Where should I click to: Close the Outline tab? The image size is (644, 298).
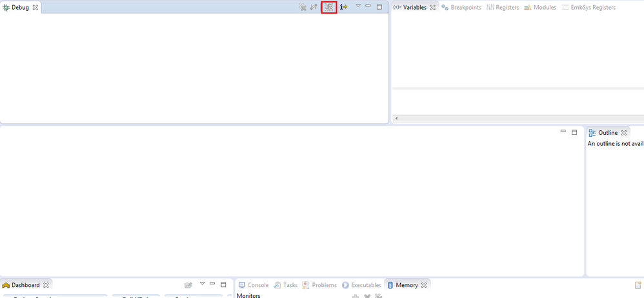(623, 133)
